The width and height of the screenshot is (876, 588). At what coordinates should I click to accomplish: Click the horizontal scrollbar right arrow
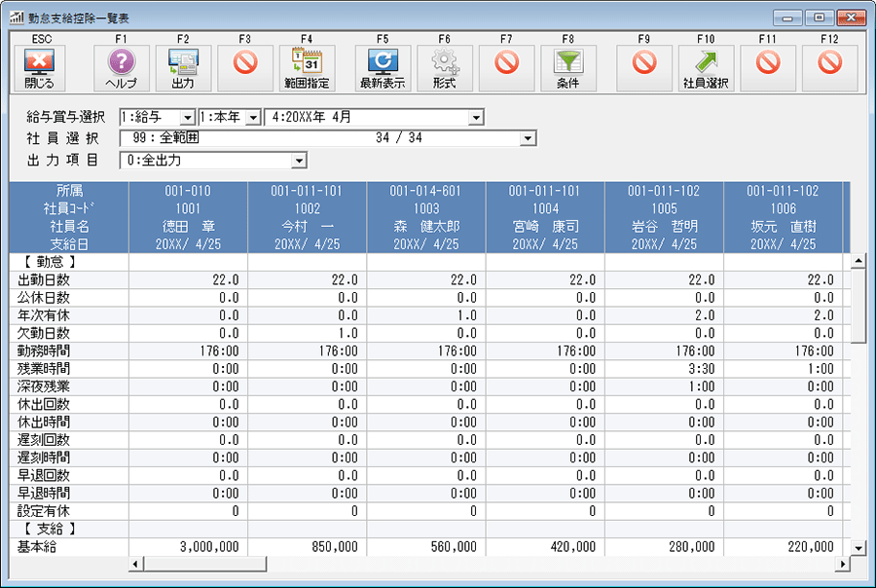coord(843,564)
